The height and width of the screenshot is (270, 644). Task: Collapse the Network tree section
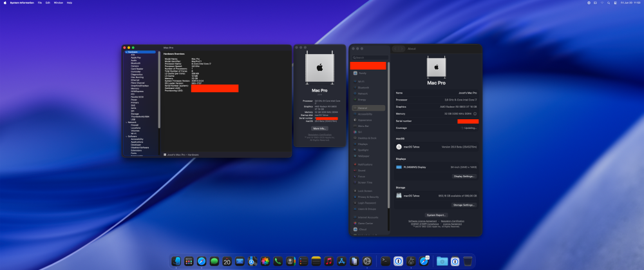[x=126, y=122]
